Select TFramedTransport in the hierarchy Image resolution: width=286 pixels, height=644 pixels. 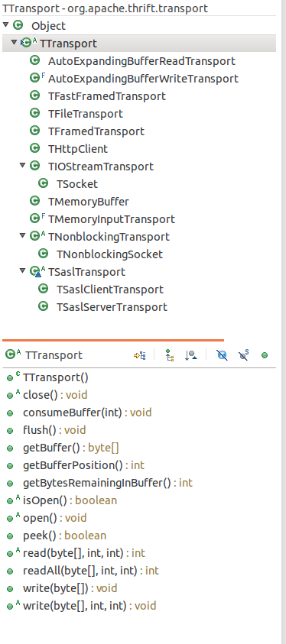click(96, 131)
